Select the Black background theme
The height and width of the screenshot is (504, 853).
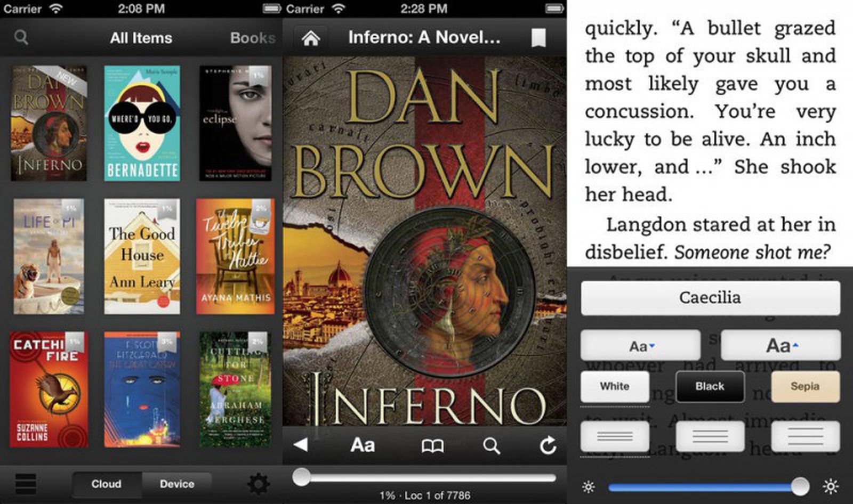(x=709, y=386)
